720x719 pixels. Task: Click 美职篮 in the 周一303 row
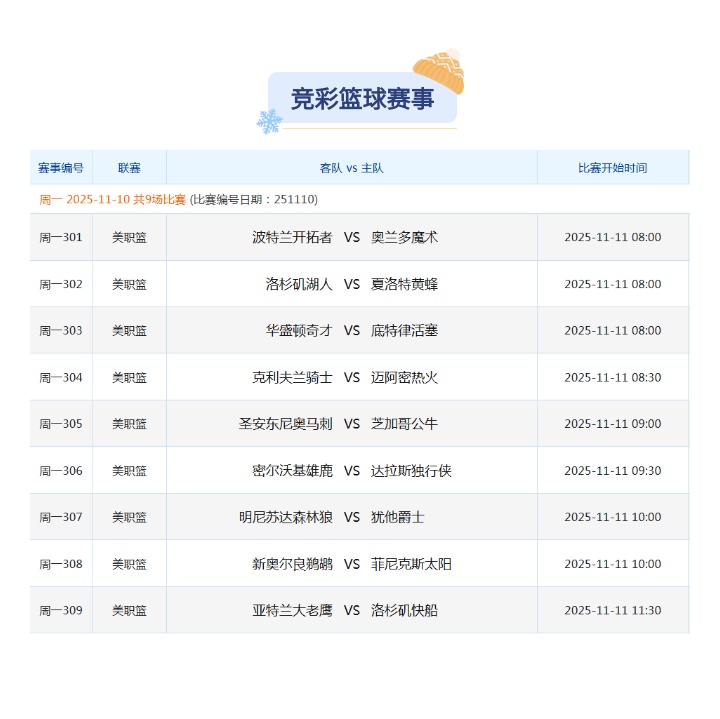[x=129, y=331]
